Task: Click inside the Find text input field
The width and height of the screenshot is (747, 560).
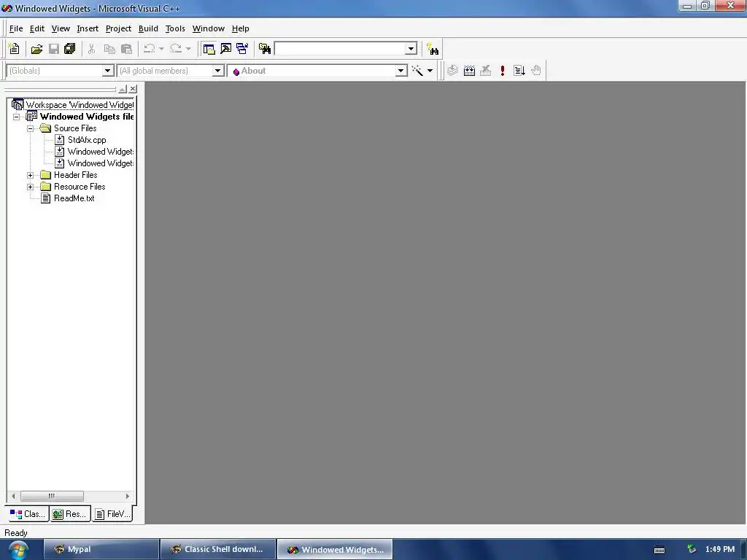Action: point(340,49)
